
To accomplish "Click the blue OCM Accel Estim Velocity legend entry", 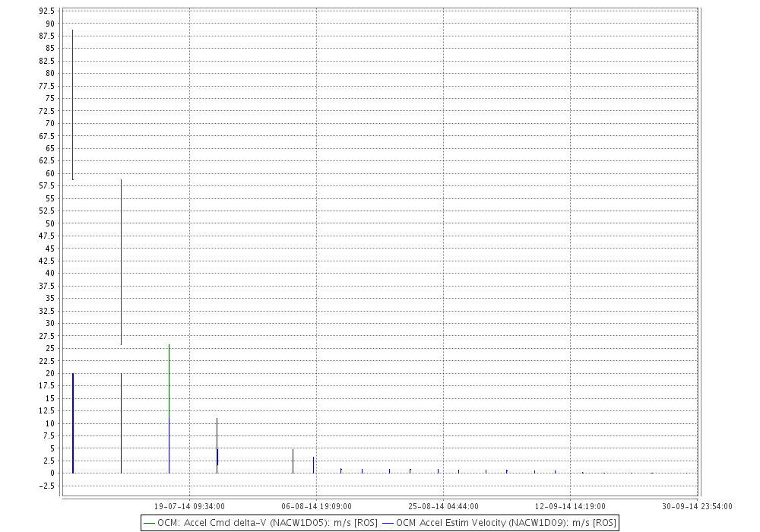I will (x=499, y=523).
